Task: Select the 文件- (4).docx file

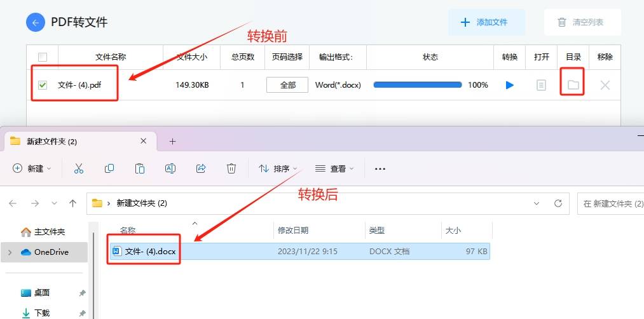Action: click(x=300, y=251)
